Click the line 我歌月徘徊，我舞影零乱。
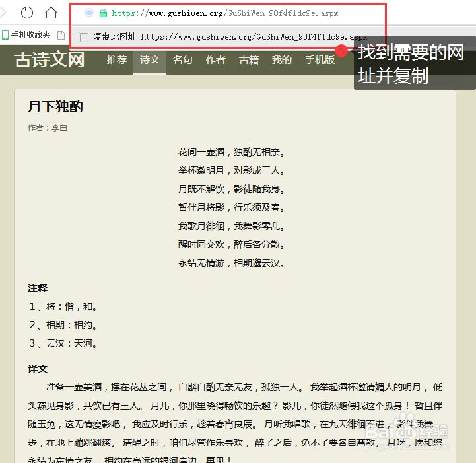The image size is (476, 463). click(x=231, y=226)
